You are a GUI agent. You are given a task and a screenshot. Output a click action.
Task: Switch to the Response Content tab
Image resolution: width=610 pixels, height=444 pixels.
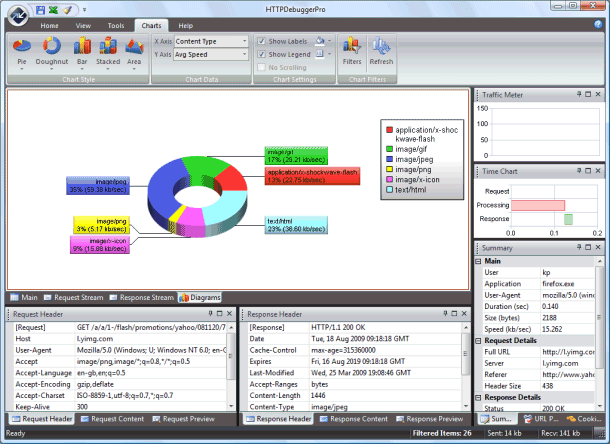coord(354,419)
